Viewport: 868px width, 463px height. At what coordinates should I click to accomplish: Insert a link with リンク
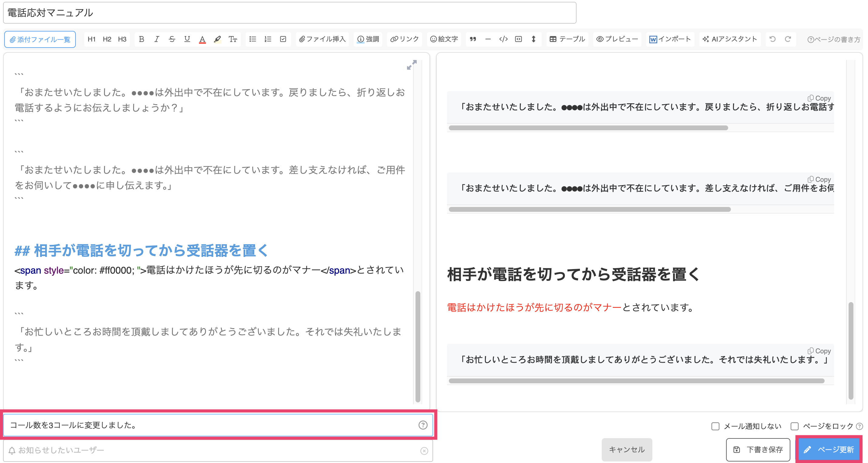pos(404,39)
